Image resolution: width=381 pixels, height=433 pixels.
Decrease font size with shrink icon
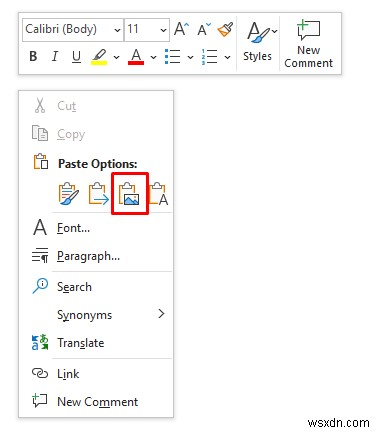(x=204, y=29)
